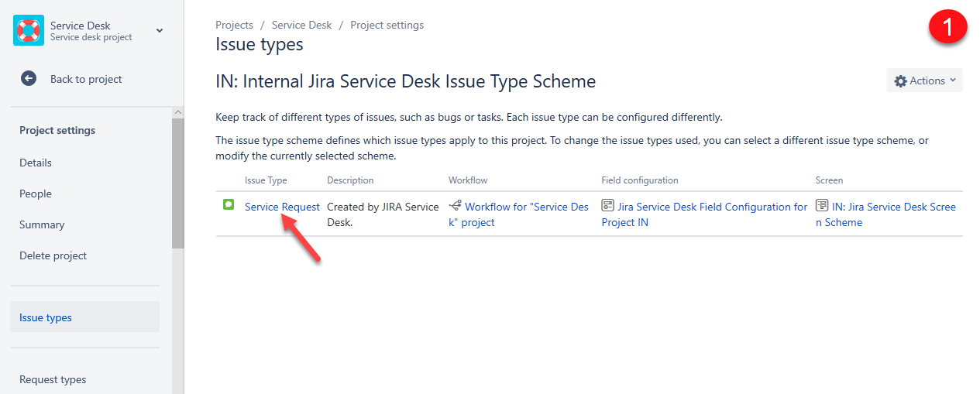
Task: Click the Service Desk lifebuoy project avatar
Action: [x=29, y=31]
